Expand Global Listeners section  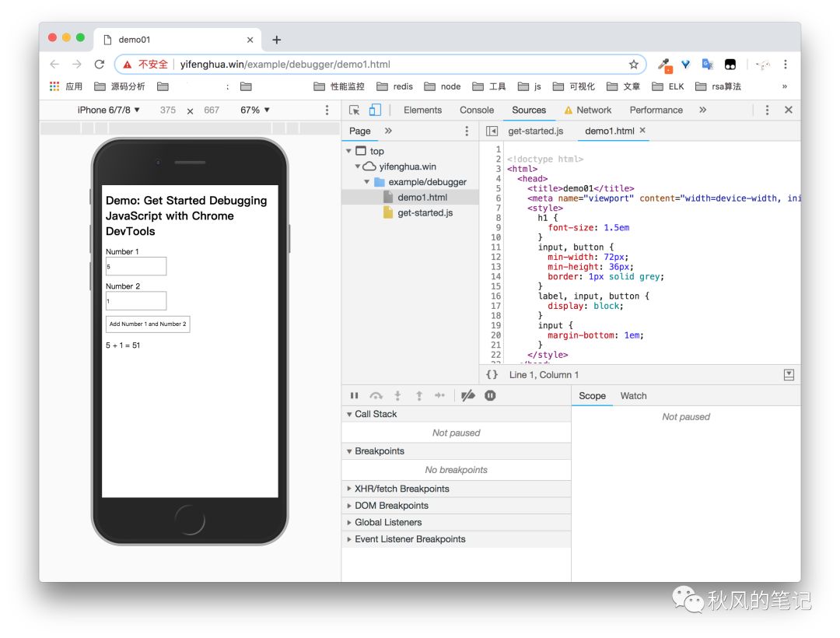[349, 522]
